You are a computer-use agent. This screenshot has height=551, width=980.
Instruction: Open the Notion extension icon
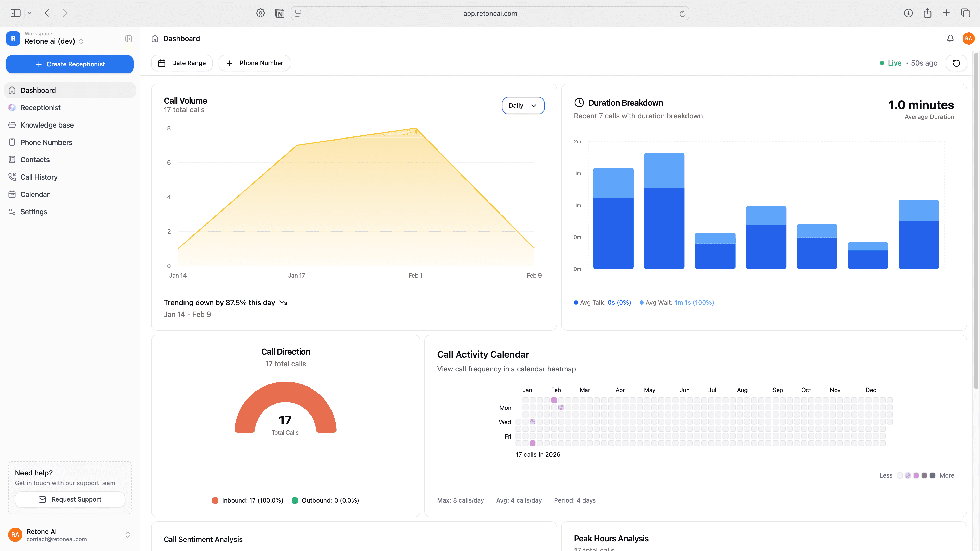click(x=280, y=13)
